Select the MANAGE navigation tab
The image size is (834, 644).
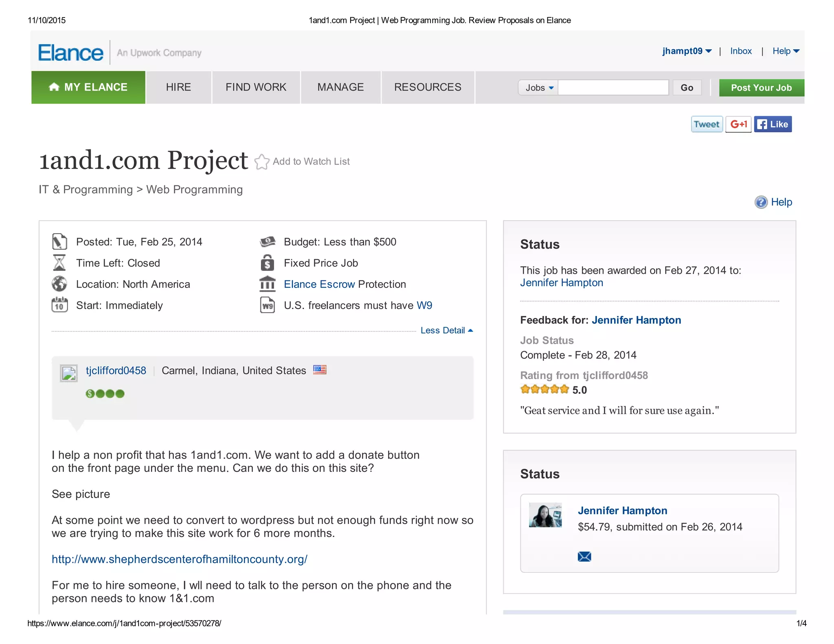340,87
